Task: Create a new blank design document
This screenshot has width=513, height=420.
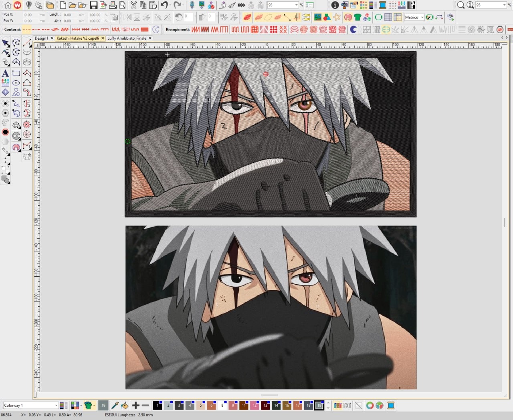Action: [x=63, y=5]
